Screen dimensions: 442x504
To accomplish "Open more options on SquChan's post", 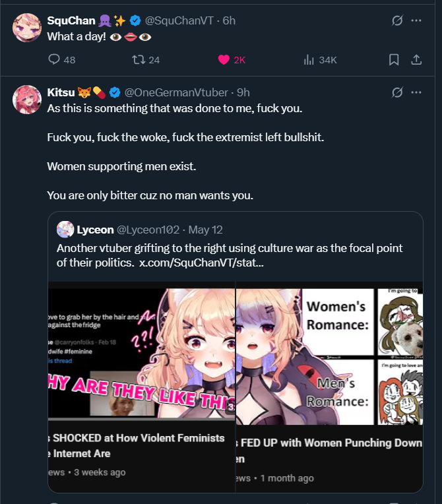I will (416, 20).
